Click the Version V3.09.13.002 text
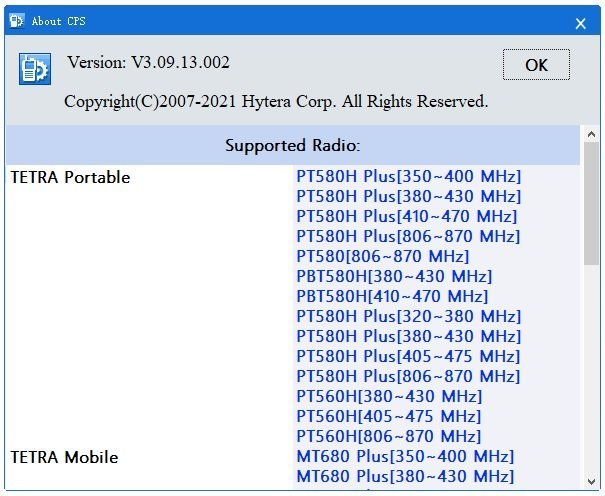 (x=149, y=62)
